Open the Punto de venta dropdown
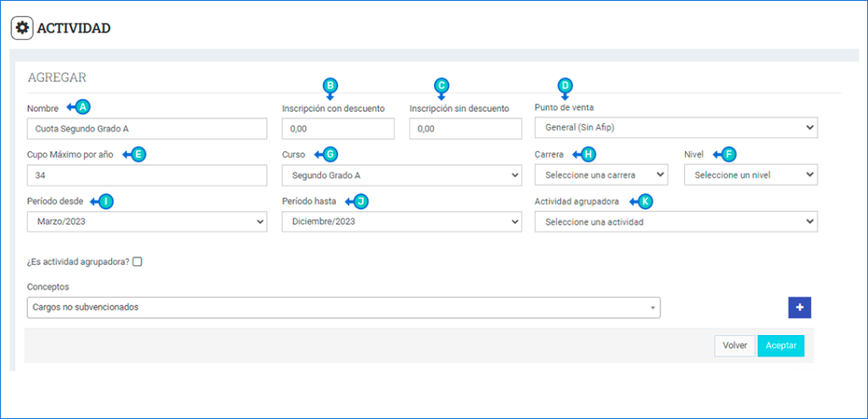Screen dimensions: 868x419 [x=676, y=128]
